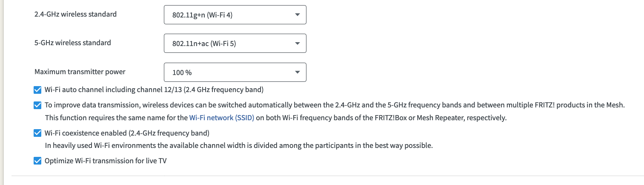Viewport: 644px width, 185px height.
Task: Open the 802.11n+ac (Wi-Fi 5) dropdown
Action: [x=230, y=43]
